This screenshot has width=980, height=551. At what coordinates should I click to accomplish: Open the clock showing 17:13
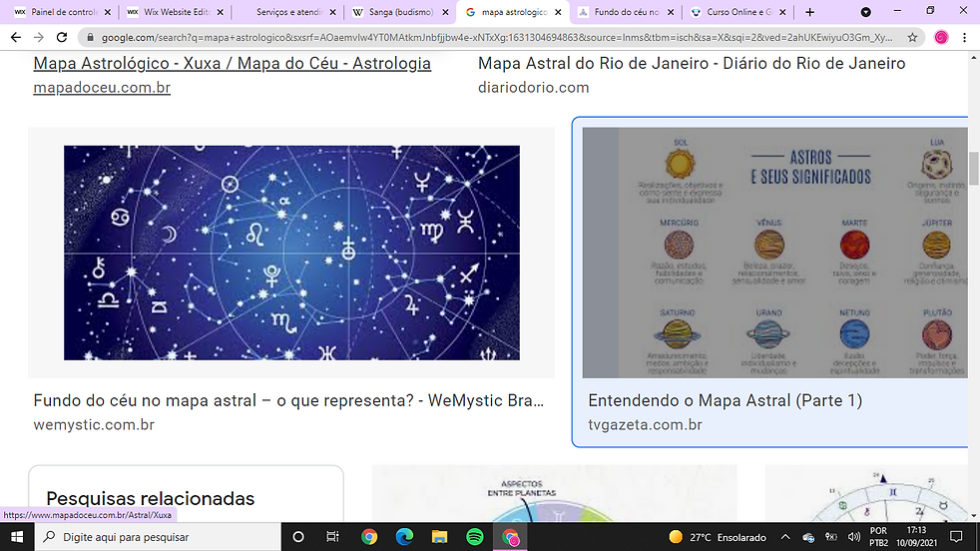pyautogui.click(x=916, y=537)
